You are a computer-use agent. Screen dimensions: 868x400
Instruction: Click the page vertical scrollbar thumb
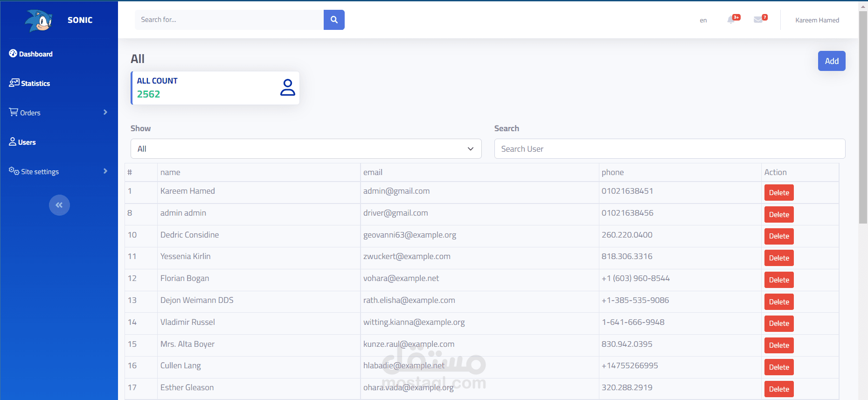[x=863, y=117]
